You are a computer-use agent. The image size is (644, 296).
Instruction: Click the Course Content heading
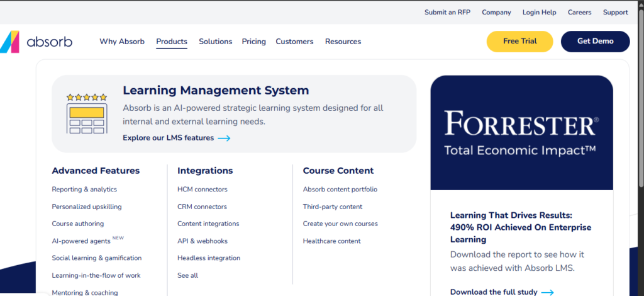click(x=338, y=171)
